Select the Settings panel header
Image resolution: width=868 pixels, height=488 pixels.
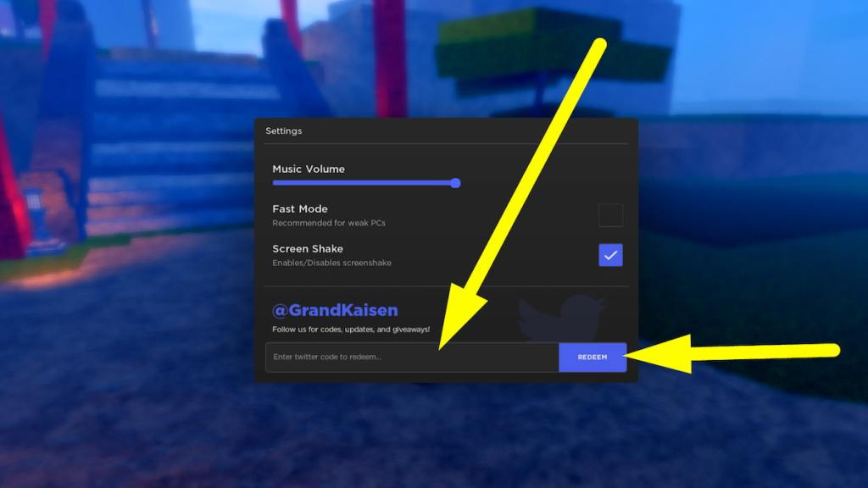pyautogui.click(x=284, y=131)
